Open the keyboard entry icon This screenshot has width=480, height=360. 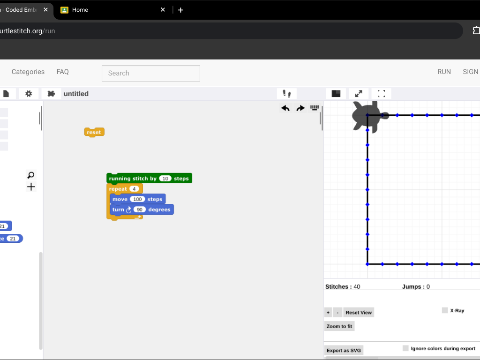(314, 108)
